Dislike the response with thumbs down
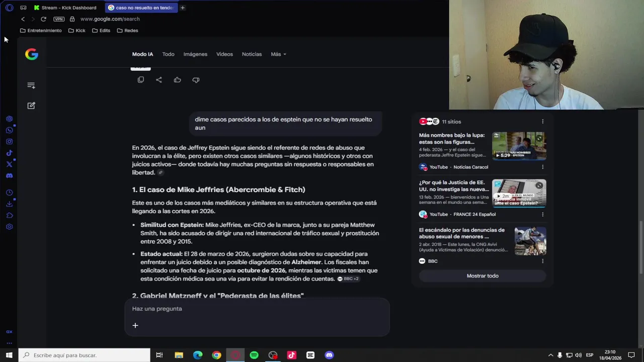Screen dimensions: 644x362 point(196,80)
